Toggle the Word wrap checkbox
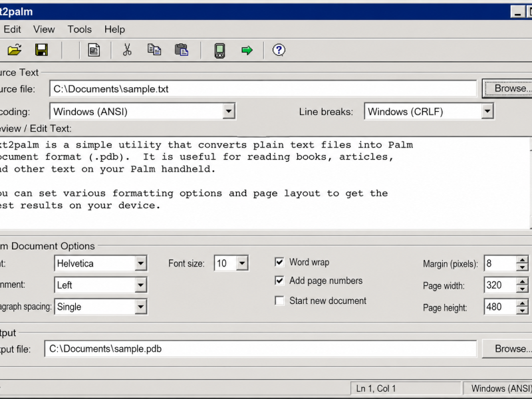 coord(279,262)
